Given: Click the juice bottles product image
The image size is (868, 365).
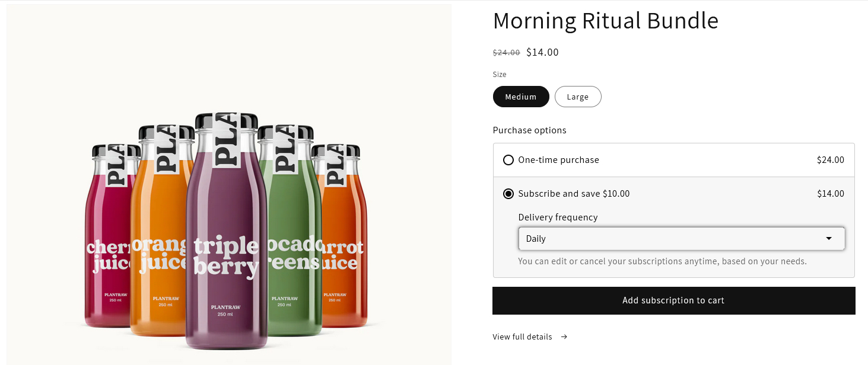Looking at the screenshot, I should coord(228,182).
